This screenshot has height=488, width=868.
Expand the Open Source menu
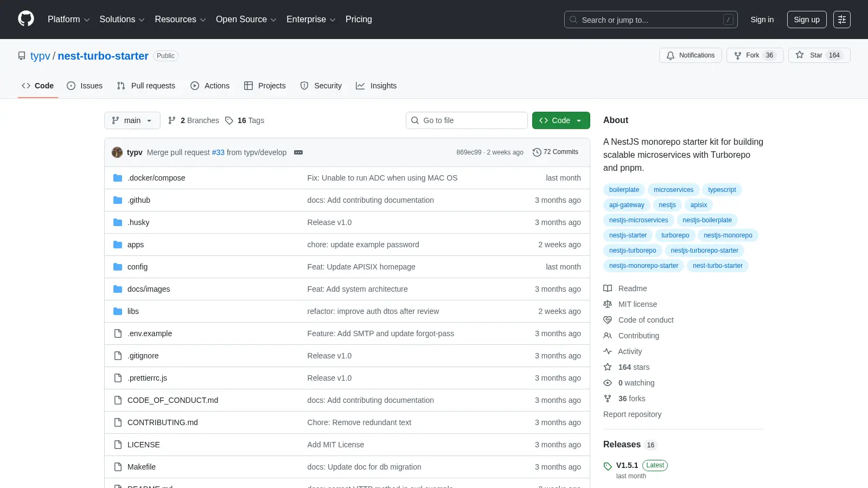pos(246,20)
